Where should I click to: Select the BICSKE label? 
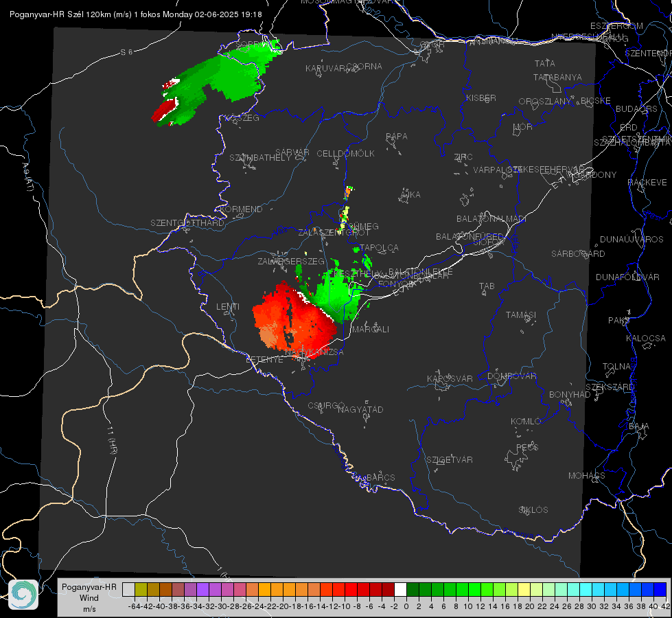(x=596, y=100)
